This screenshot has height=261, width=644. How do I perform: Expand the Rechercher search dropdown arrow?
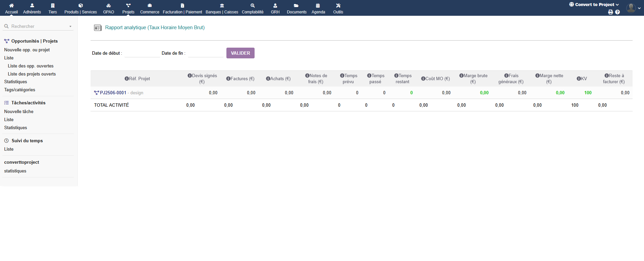70,27
